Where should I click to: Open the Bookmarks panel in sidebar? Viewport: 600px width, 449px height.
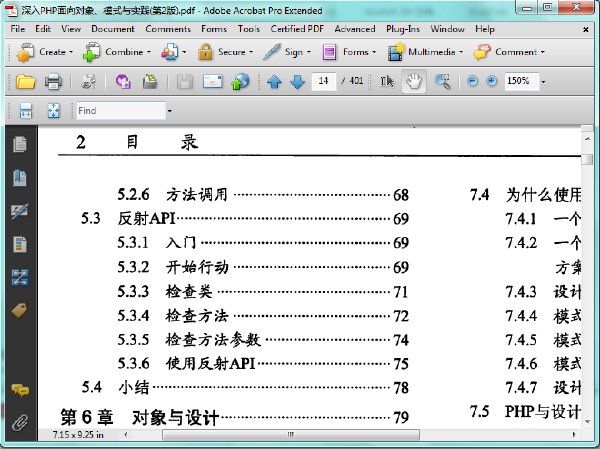click(20, 178)
